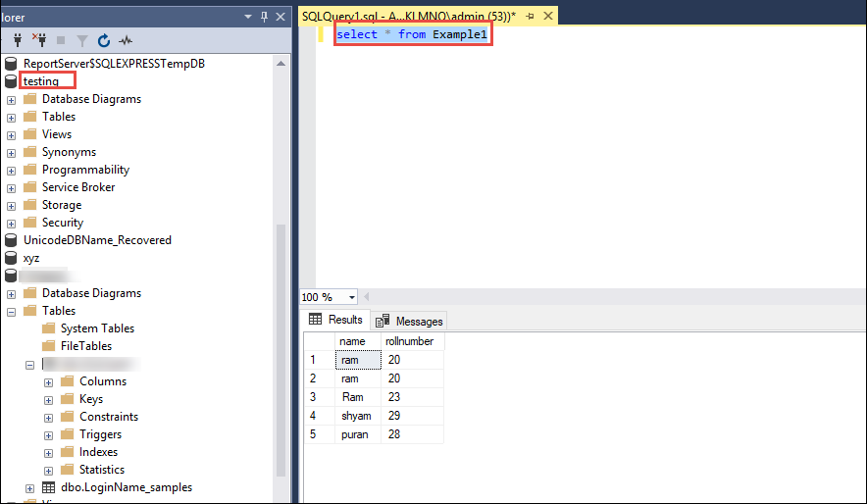Collapse the blurred table node

click(x=29, y=365)
